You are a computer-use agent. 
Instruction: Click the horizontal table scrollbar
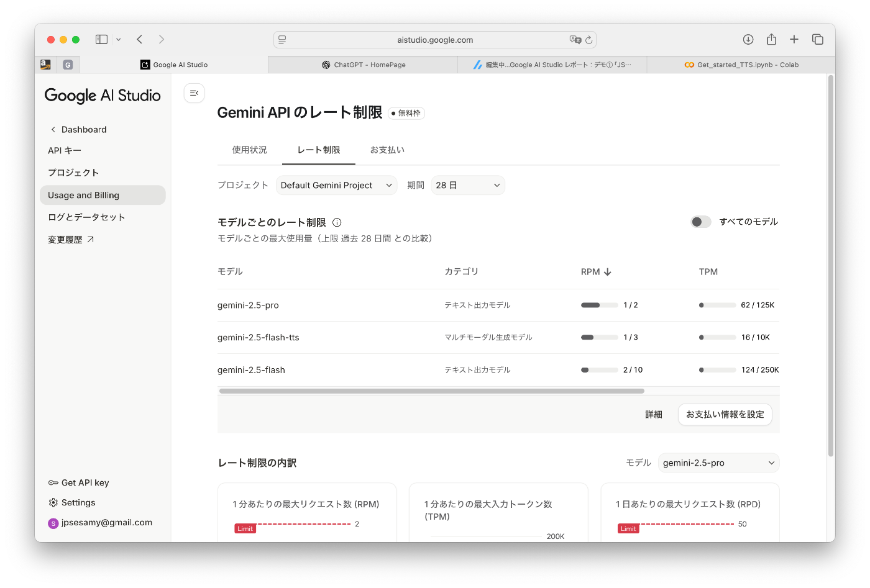coord(432,391)
